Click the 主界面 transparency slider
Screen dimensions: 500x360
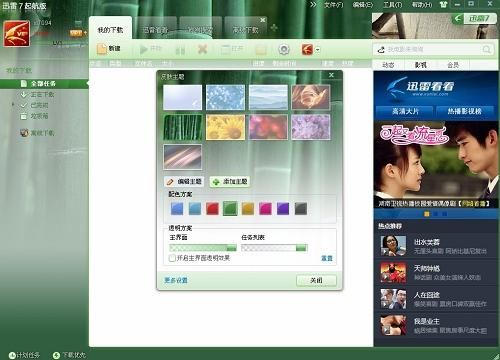203,248
